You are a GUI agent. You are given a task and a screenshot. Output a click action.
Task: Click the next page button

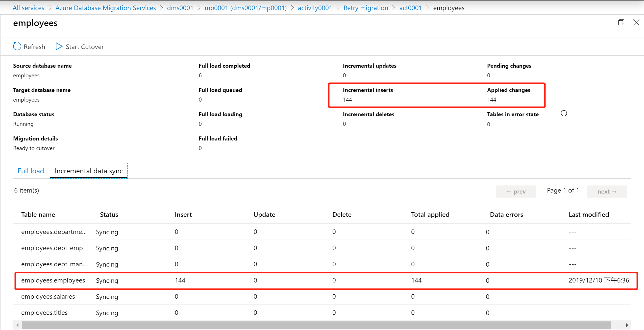607,192
